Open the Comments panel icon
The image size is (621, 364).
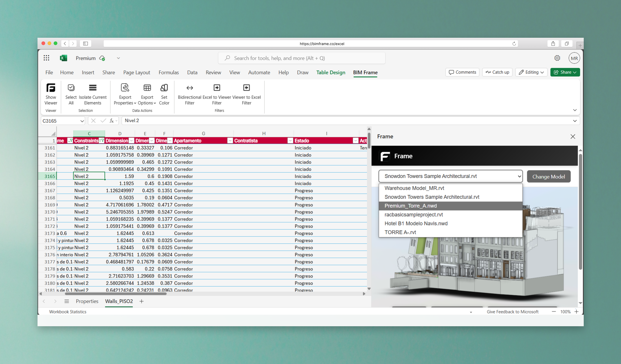tap(462, 72)
